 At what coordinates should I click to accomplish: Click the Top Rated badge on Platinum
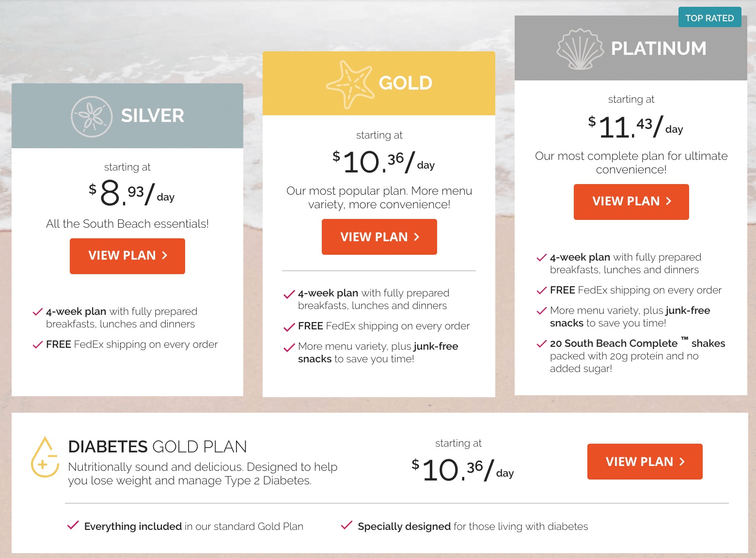pos(710,17)
